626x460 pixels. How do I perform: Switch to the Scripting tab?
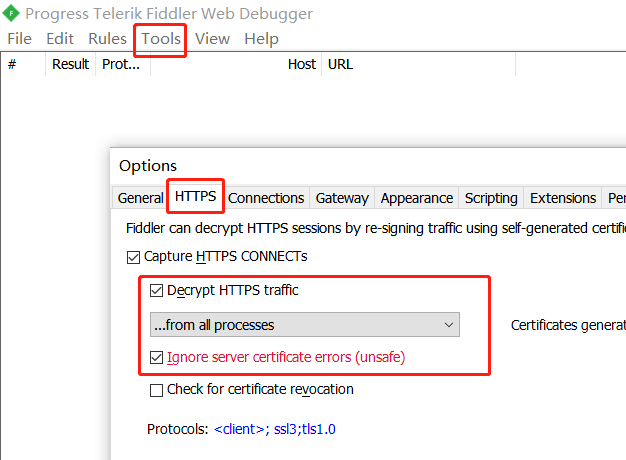tap(491, 198)
